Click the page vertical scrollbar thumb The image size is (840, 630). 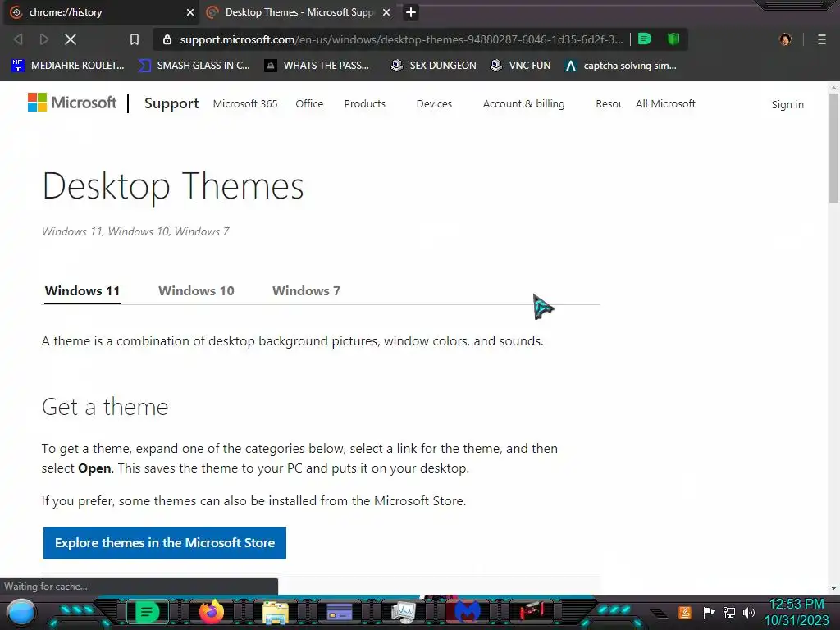[833, 148]
